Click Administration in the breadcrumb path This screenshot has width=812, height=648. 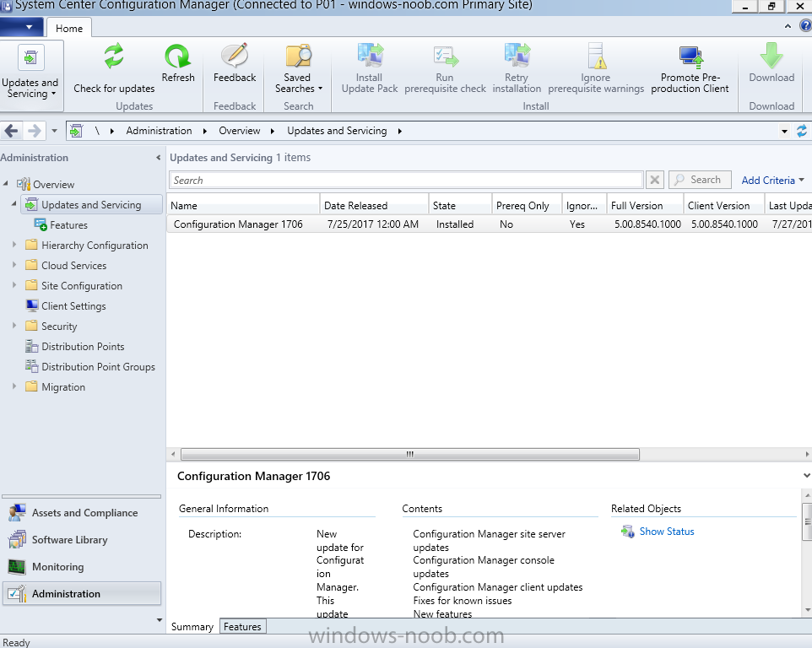coord(159,131)
